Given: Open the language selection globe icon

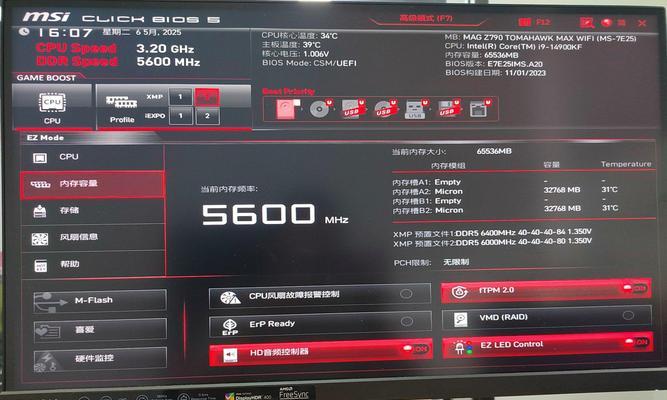Looking at the screenshot, I should coord(606,23).
